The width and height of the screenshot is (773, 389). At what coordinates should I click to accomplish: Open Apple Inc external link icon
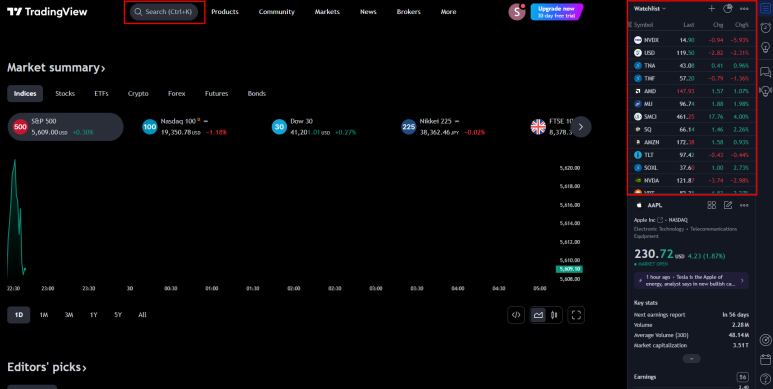[660, 220]
